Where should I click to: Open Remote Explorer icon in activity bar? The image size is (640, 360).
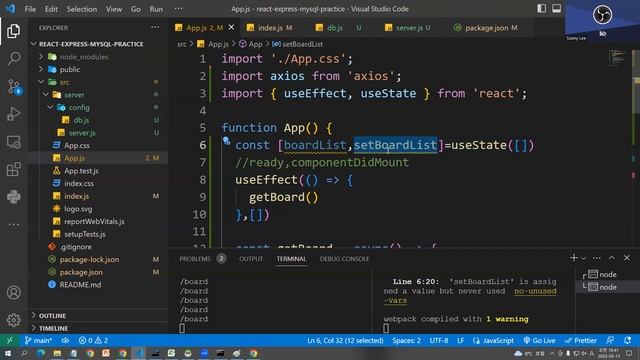point(13,142)
